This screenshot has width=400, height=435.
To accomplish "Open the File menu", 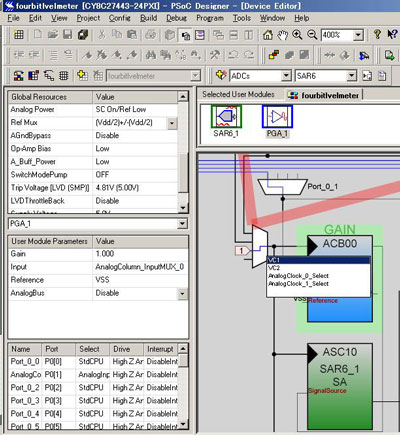I will click(x=13, y=18).
